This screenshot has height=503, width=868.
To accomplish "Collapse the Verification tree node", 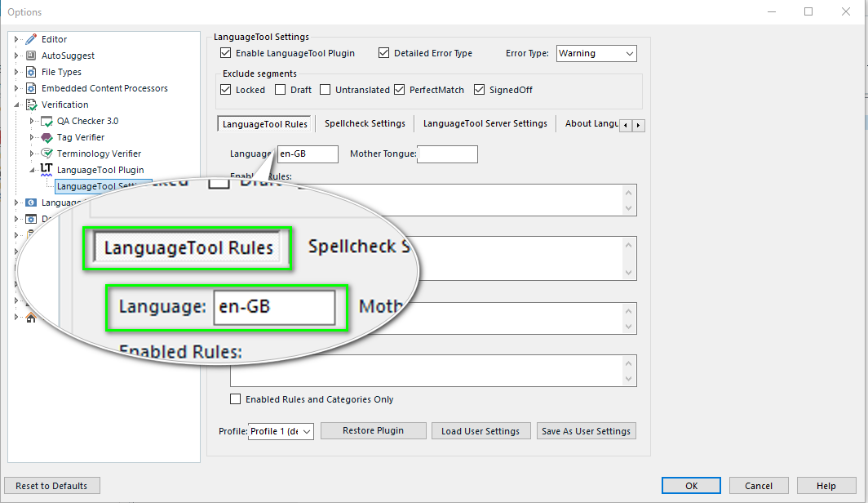I will (x=16, y=105).
